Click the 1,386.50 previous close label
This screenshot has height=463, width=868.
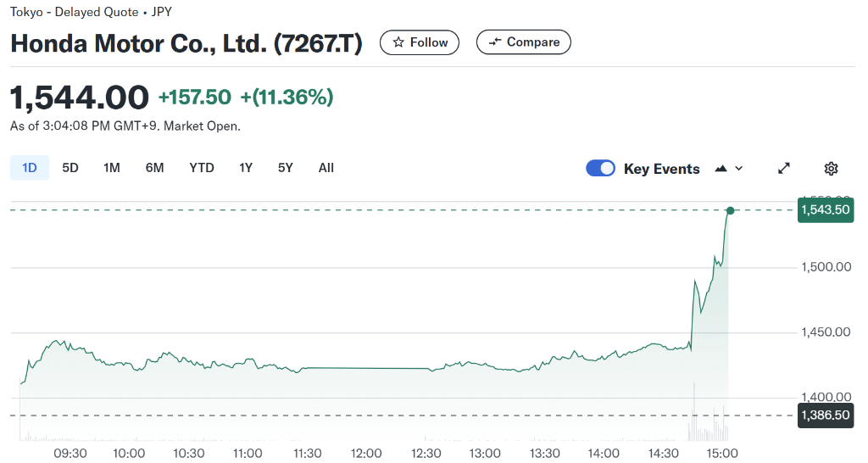click(825, 415)
